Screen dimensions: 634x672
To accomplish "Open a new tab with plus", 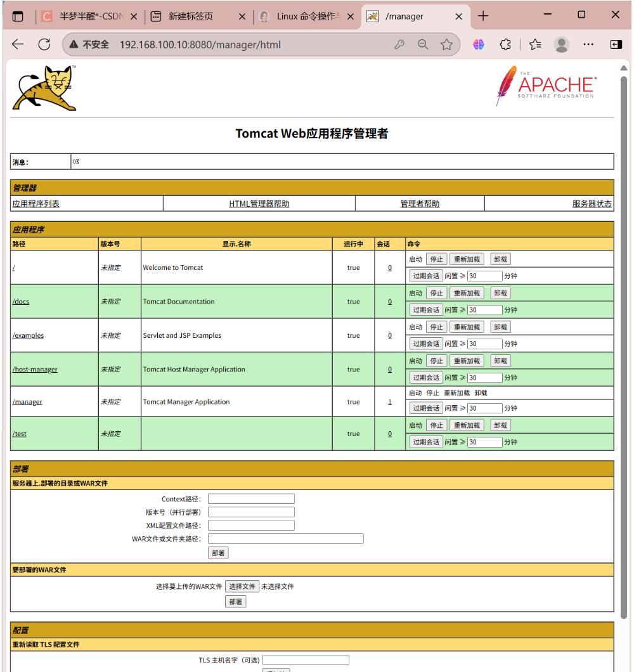I will point(483,16).
